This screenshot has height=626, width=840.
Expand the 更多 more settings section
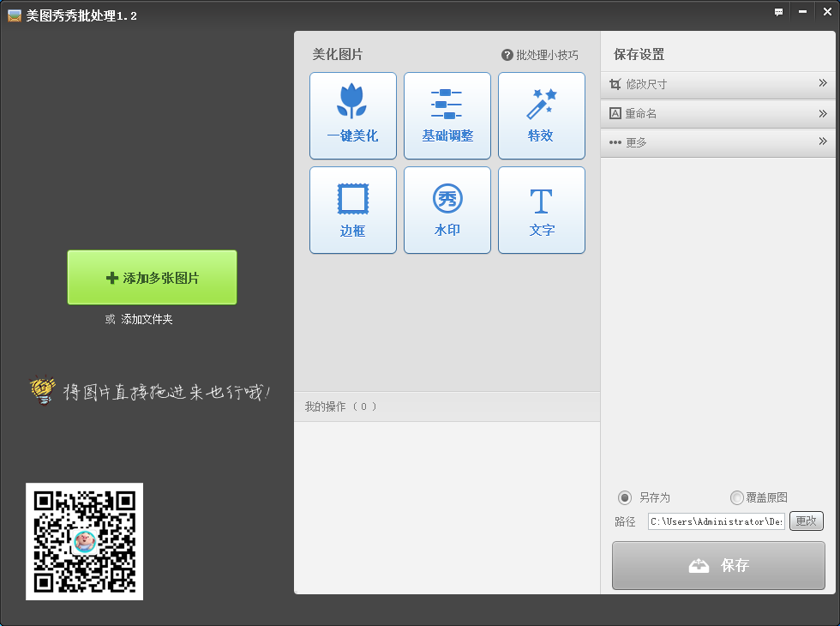[718, 142]
